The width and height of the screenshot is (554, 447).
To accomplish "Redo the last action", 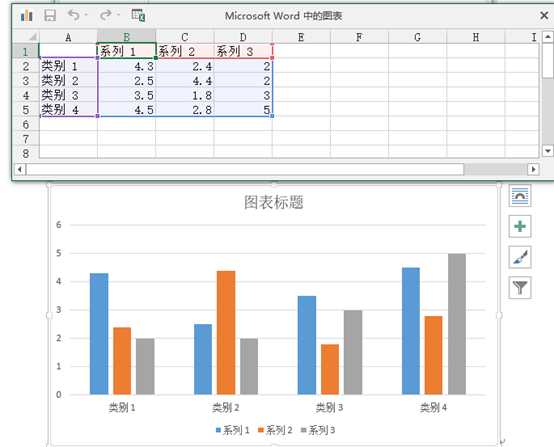I will tap(105, 15).
